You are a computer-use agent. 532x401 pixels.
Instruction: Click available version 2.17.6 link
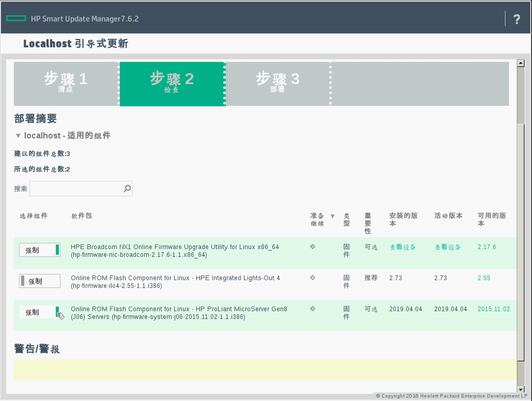[x=487, y=247]
